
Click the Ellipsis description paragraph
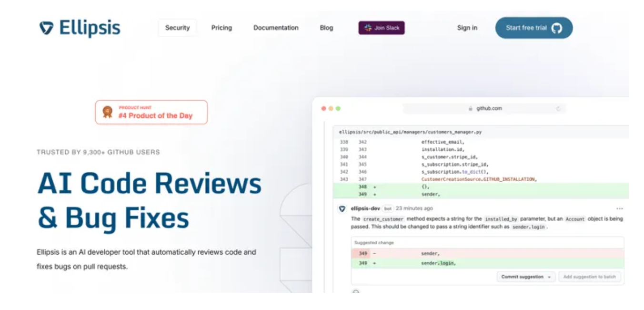[x=146, y=259]
